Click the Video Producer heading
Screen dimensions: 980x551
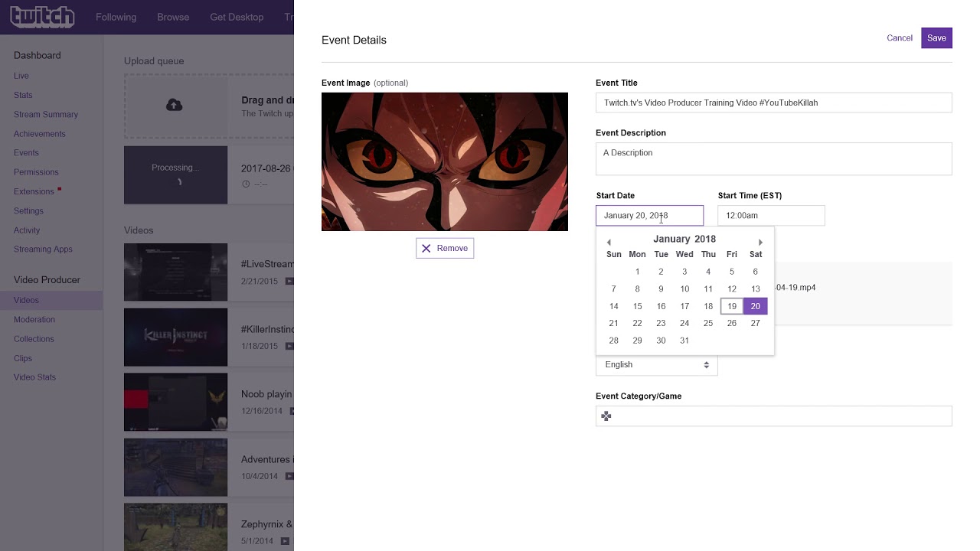(47, 280)
